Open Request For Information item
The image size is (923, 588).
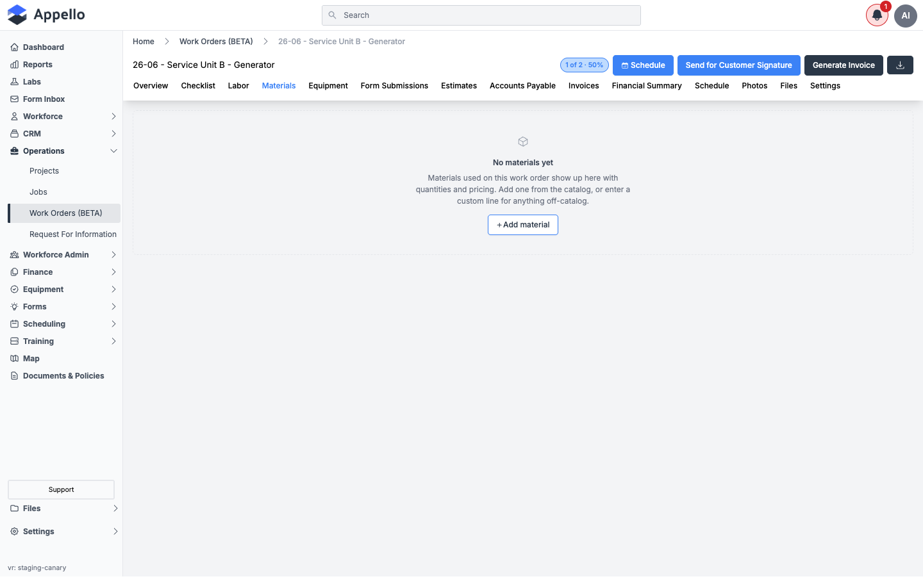(73, 234)
